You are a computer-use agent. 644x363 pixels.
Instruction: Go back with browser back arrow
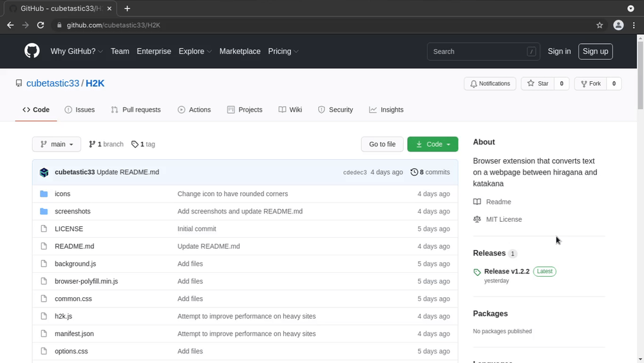pyautogui.click(x=10, y=25)
